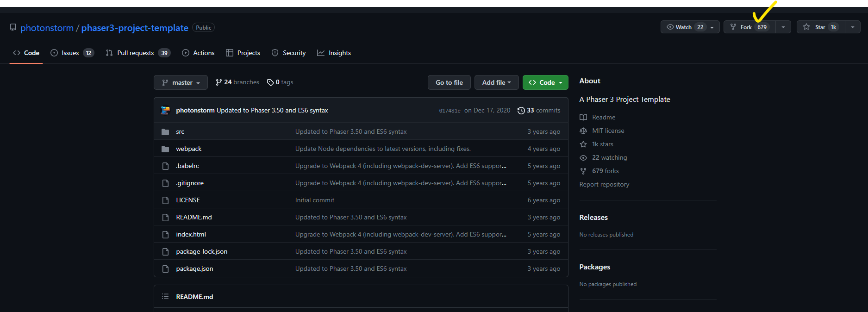The height and width of the screenshot is (312, 868).
Task: Expand the Fork options dropdown arrow
Action: tap(783, 27)
